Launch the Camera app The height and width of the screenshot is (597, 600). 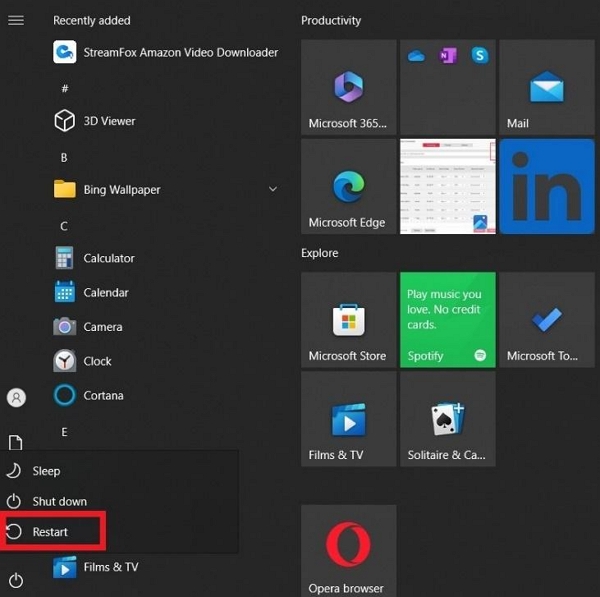pos(88,327)
